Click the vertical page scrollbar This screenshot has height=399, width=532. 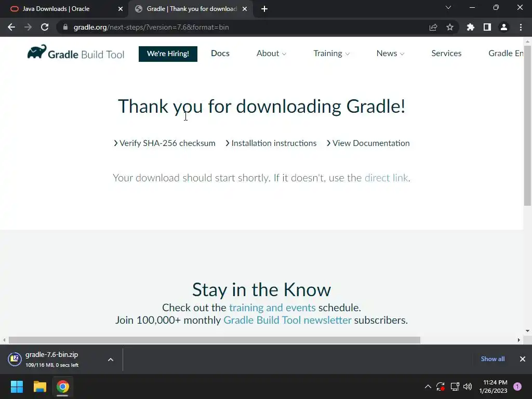click(527, 126)
